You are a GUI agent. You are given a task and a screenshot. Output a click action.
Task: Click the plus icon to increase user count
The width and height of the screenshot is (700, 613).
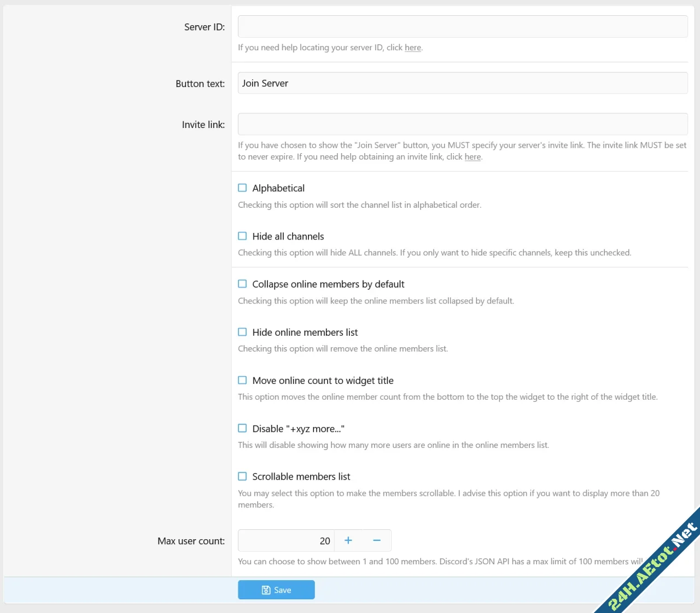(x=348, y=540)
